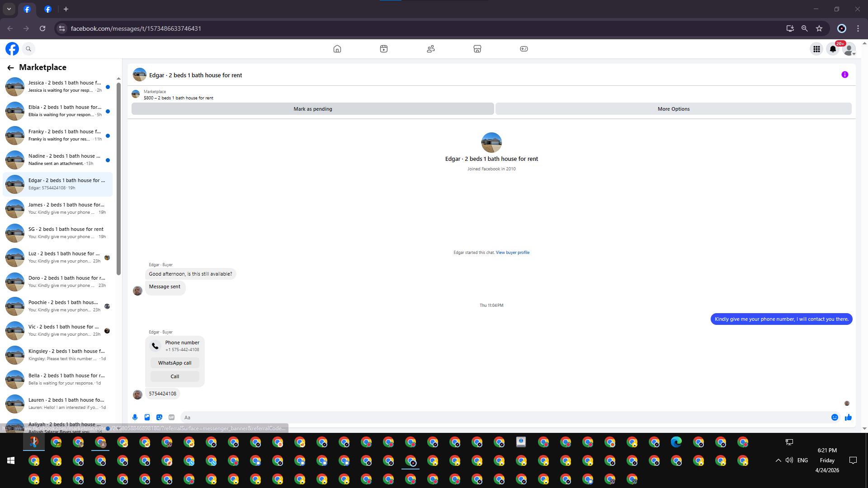Show hidden system tray icons
Screen dimensions: 868x488
pyautogui.click(x=778, y=460)
